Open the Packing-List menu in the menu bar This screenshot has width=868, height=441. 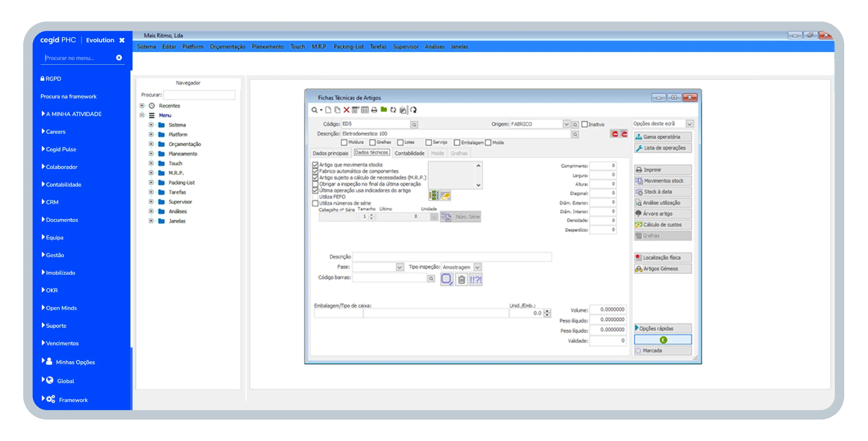348,47
